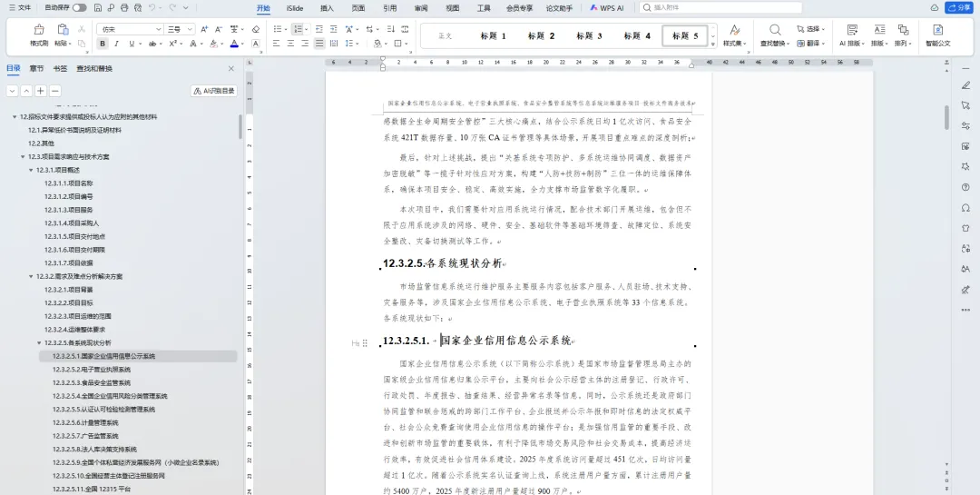Click the WPS AI button
Screen dimensions: 980x495
click(x=607, y=8)
